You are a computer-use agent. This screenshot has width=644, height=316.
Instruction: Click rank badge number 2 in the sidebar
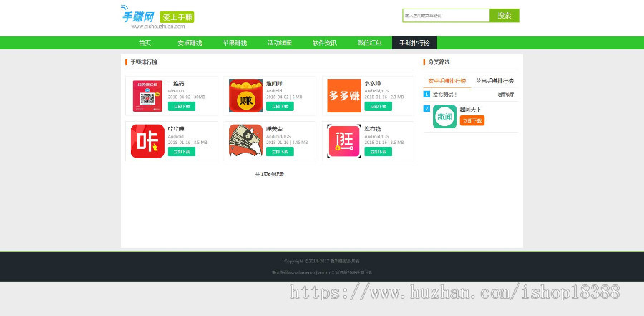coord(426,109)
